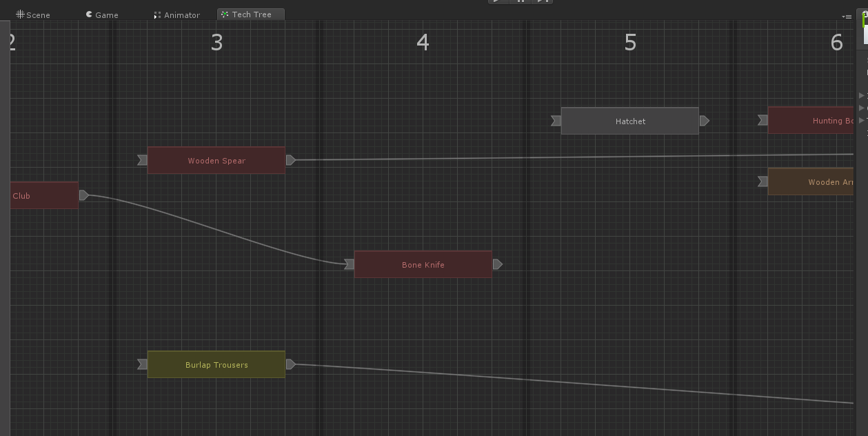This screenshot has height=436, width=868.
Task: Expand the second foldout arrow in right panel
Action: [x=860, y=108]
